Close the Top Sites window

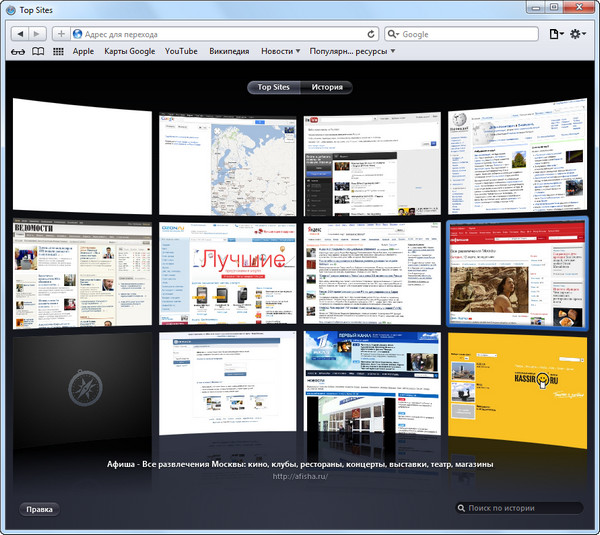579,7
